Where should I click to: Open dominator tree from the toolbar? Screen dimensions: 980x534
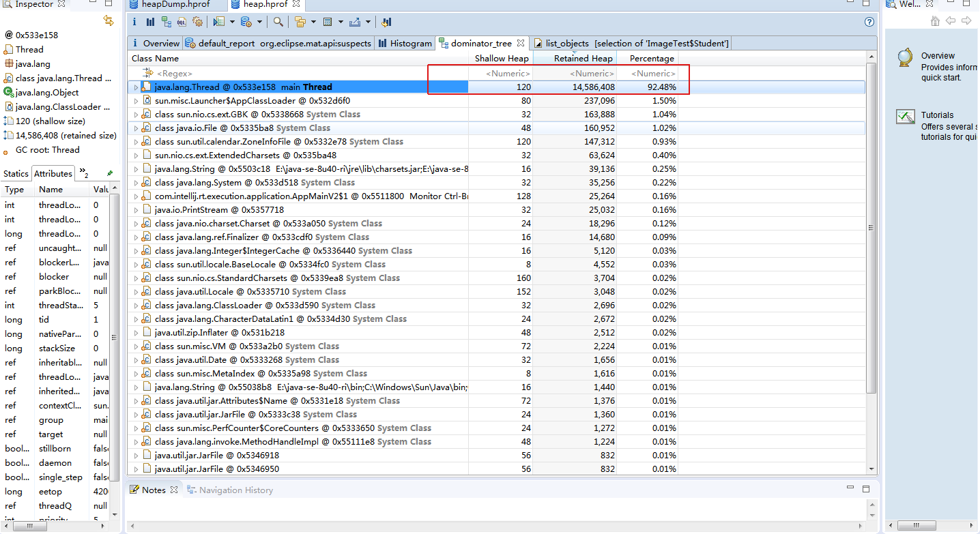[166, 22]
